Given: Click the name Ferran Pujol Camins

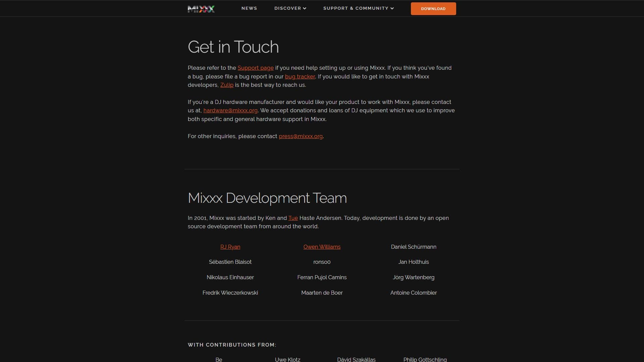Looking at the screenshot, I should tap(322, 278).
